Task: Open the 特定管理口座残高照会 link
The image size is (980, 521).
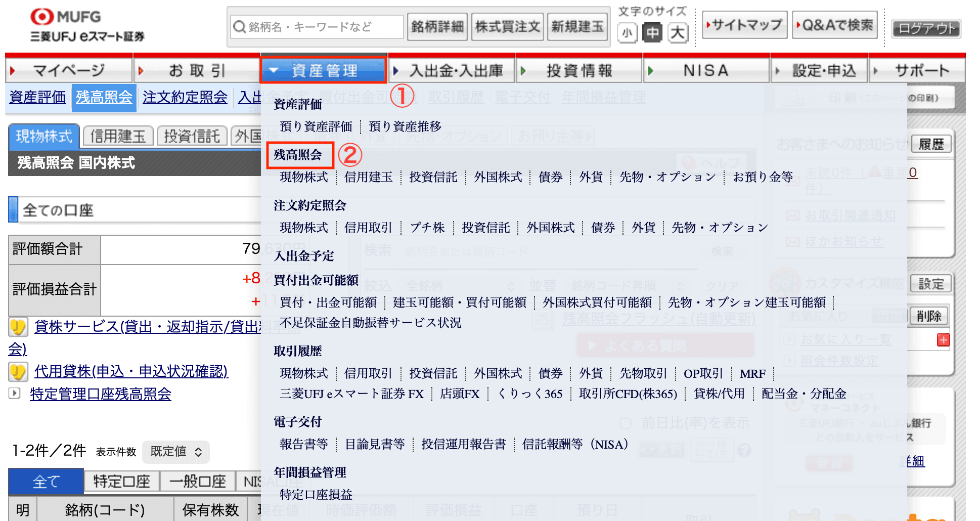Action: (x=101, y=394)
